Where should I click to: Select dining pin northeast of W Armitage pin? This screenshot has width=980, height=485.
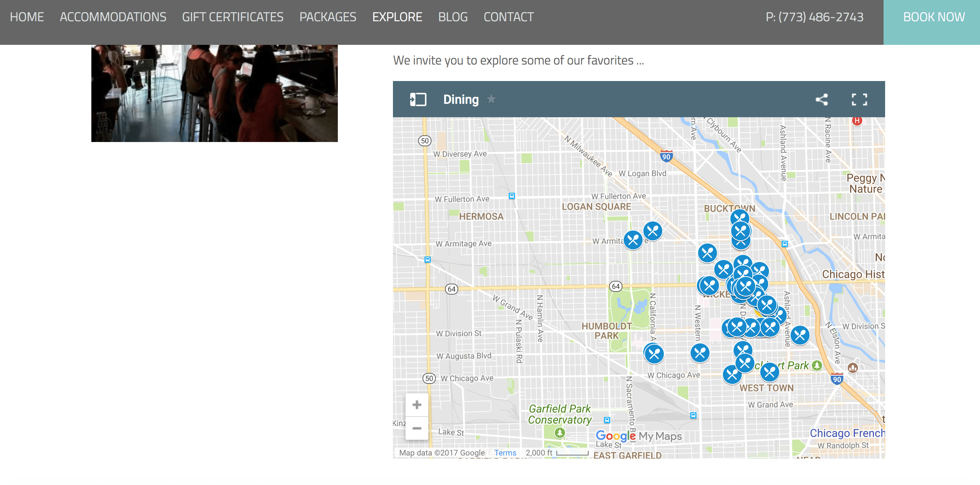(x=653, y=231)
